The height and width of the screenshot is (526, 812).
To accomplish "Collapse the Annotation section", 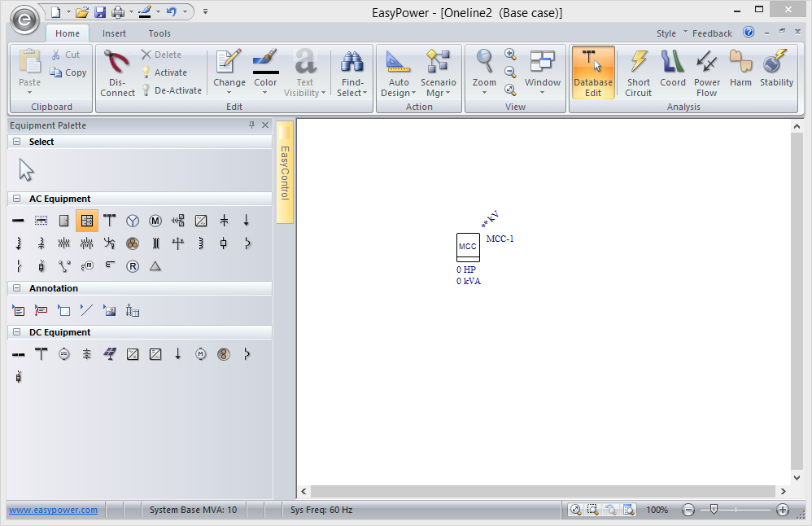I will (16, 288).
